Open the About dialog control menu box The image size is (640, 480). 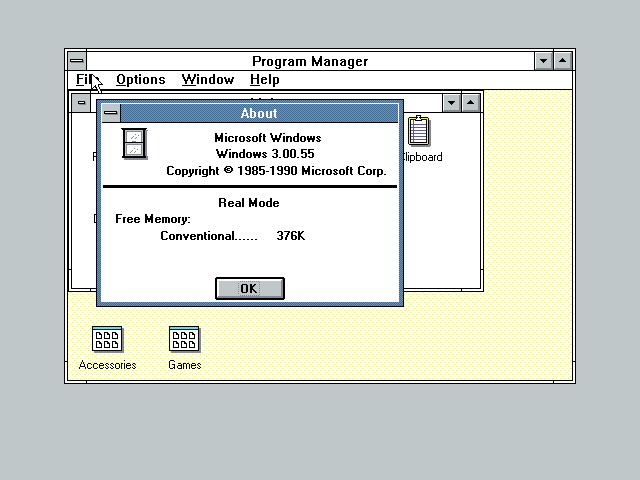tap(111, 113)
